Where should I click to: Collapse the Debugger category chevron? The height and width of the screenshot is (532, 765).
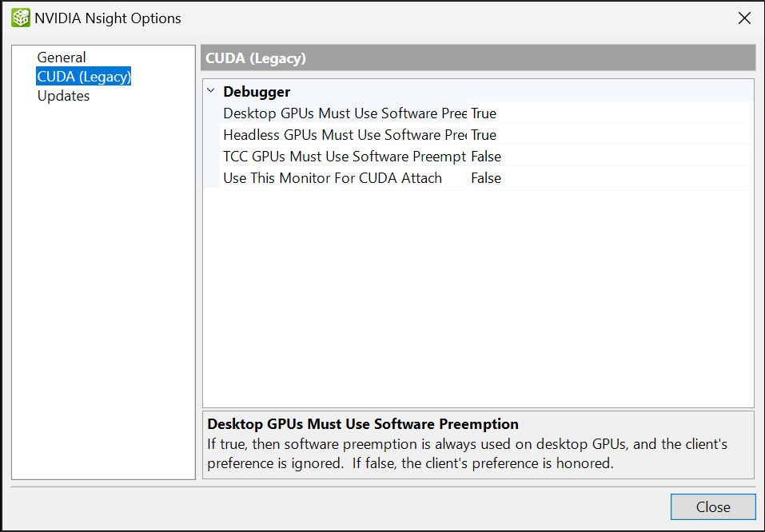point(211,91)
